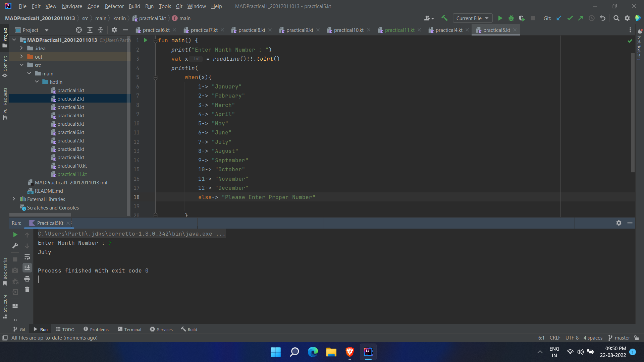This screenshot has height=362, width=644.
Task: Open Windows Start menu
Action: (x=276, y=352)
